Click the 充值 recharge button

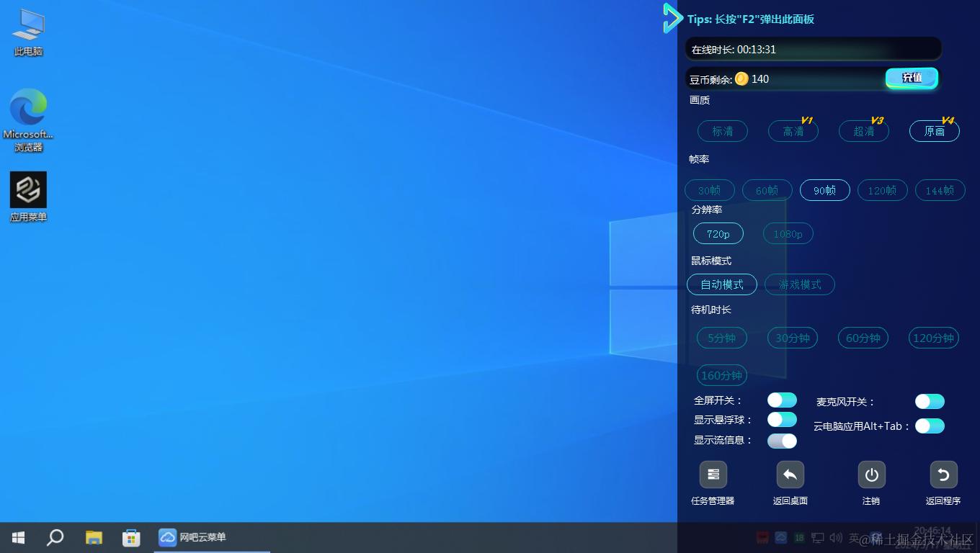point(911,77)
